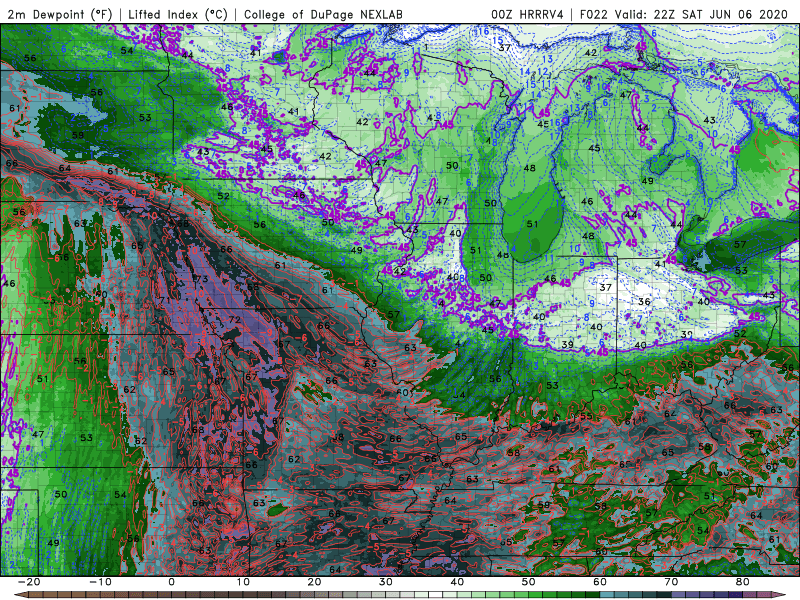The image size is (800, 600).
Task: Click the '70' color scale label
Action: pos(671,582)
